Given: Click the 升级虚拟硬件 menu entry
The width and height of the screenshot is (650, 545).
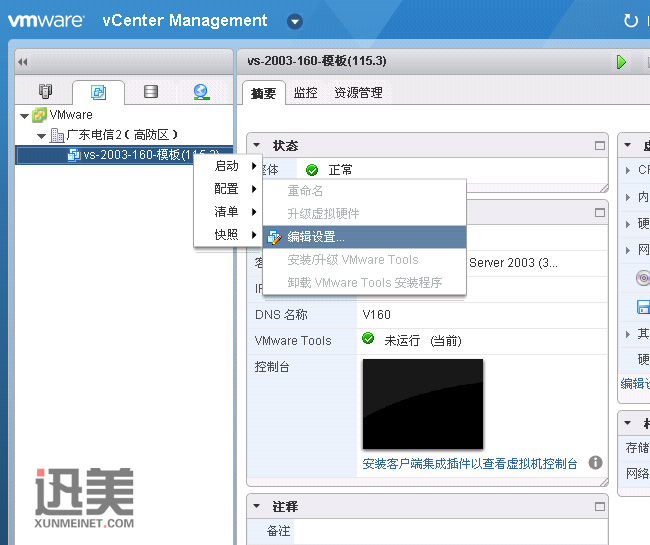Looking at the screenshot, I should point(364,214).
